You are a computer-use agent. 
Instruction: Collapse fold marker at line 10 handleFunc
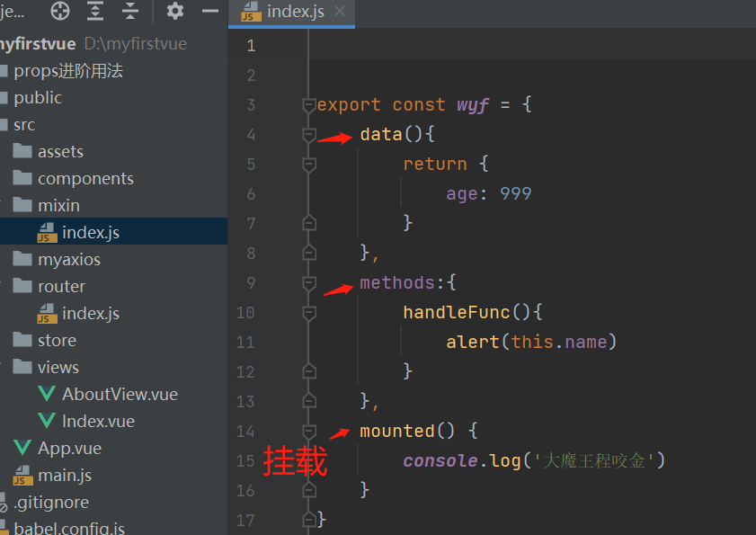pyautogui.click(x=309, y=313)
